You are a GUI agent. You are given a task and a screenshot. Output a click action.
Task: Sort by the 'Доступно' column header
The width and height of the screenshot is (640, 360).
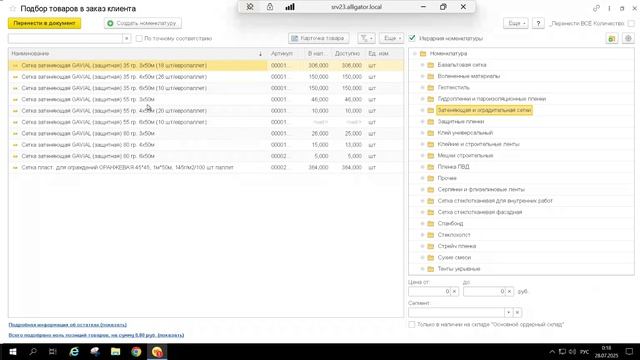pyautogui.click(x=347, y=54)
